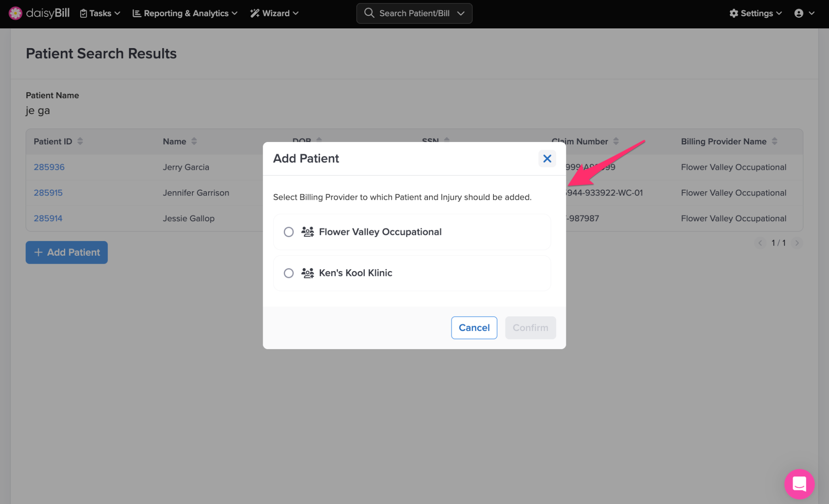Sort the Name column
The width and height of the screenshot is (829, 504).
pos(194,141)
